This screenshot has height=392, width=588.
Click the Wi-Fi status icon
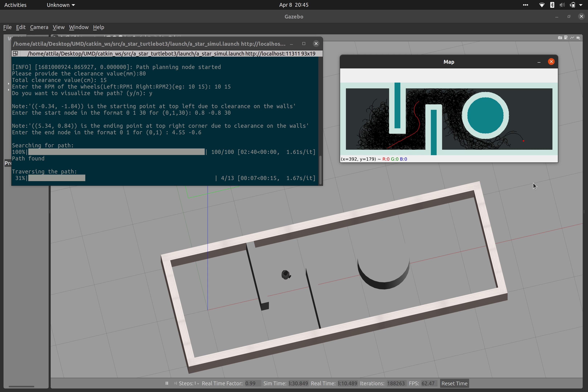(x=542, y=5)
